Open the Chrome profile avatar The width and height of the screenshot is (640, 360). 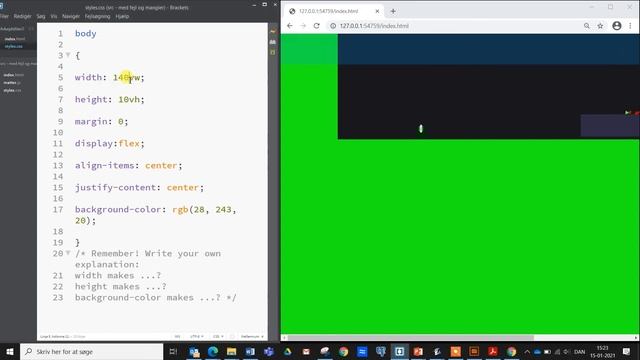pyautogui.click(x=617, y=26)
